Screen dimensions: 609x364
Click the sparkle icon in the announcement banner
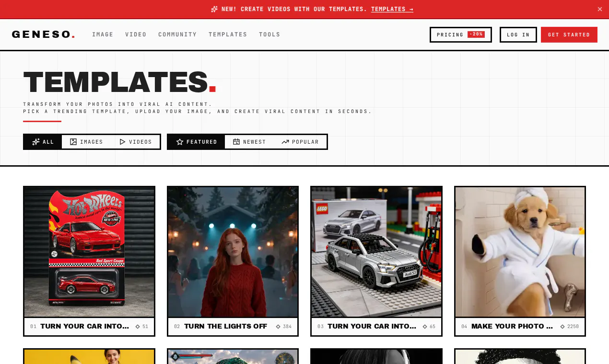(214, 9)
